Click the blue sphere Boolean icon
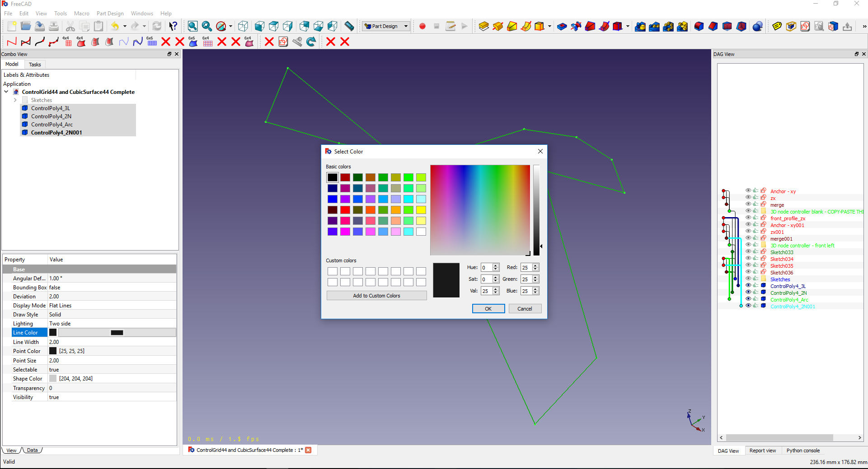The image size is (868, 469). [758, 26]
